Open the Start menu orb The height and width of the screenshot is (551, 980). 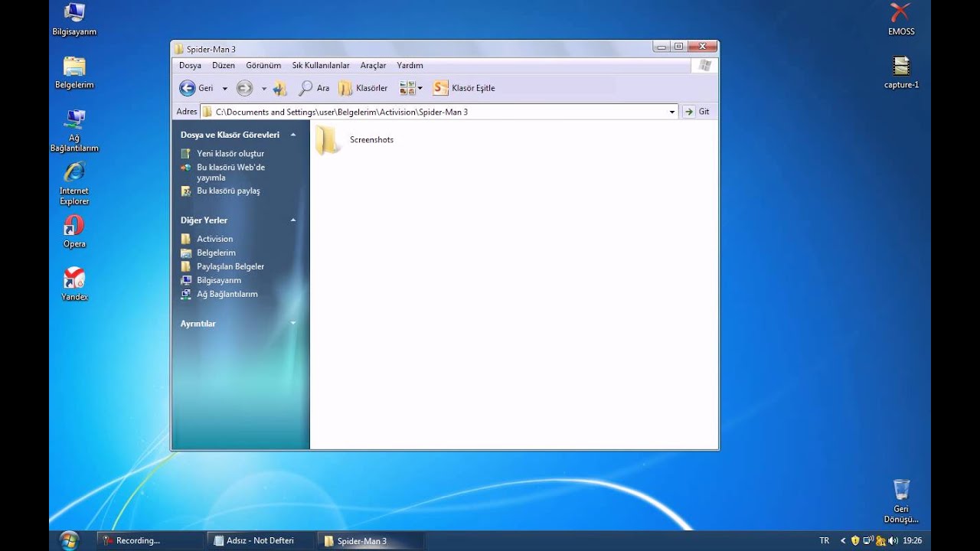tap(69, 540)
